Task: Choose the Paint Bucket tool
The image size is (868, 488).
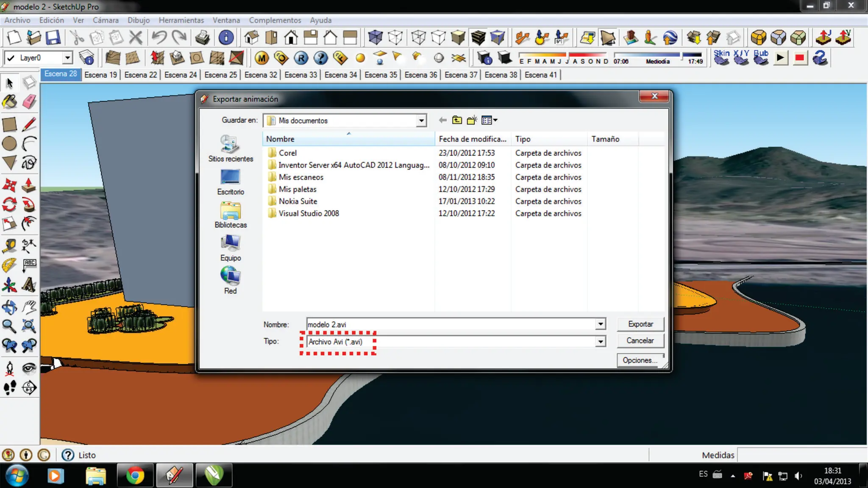Action: coord(9,102)
